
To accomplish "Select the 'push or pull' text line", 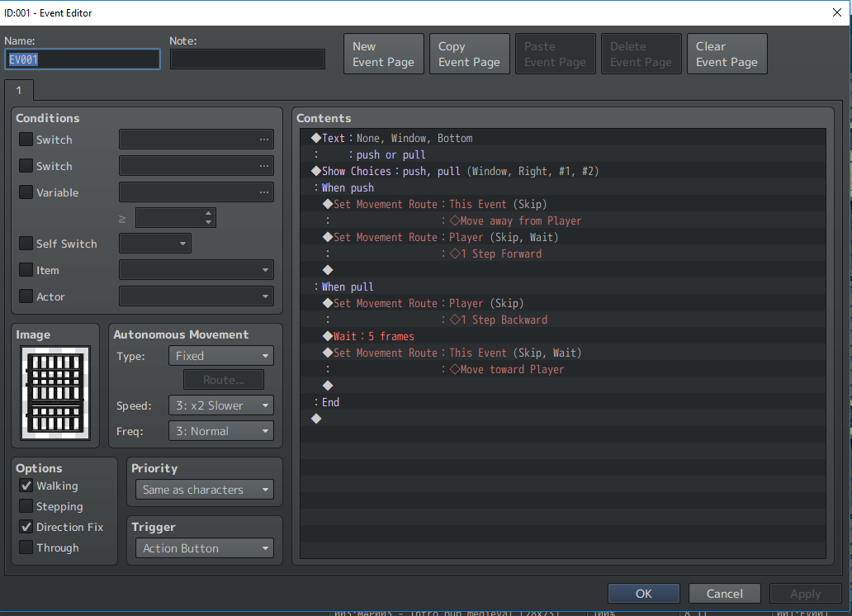I will (x=563, y=154).
